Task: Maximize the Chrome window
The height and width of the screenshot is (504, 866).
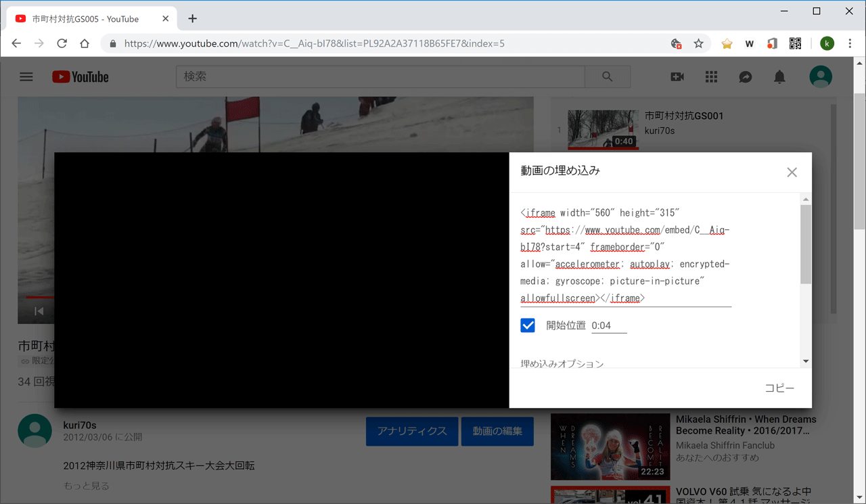Action: tap(817, 11)
